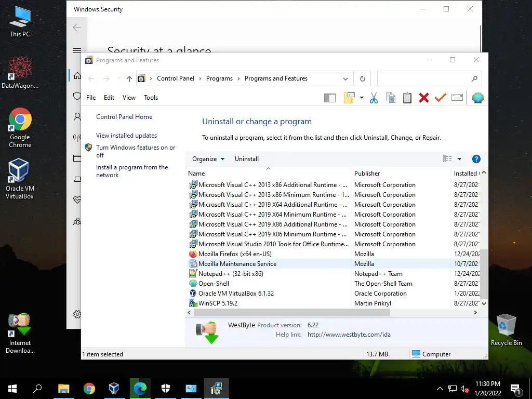Image resolution: width=532 pixels, height=399 pixels.
Task: Click the Edge icon in taskbar
Action: click(x=140, y=389)
